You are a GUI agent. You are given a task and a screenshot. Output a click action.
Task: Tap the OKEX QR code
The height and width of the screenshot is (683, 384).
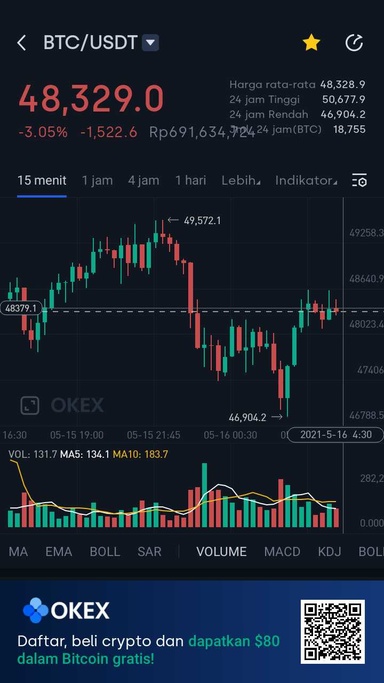tap(333, 632)
